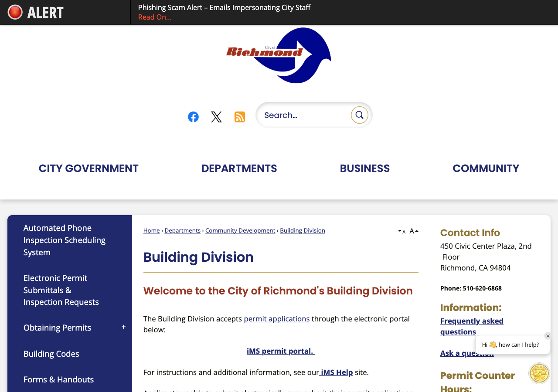Viewport: 558px width, 392px height.
Task: Click inside the Search text field
Action: tap(305, 115)
